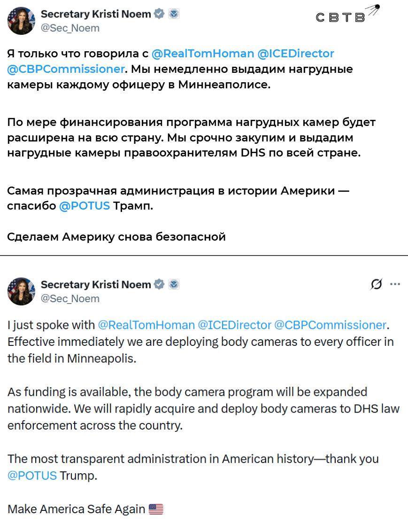408x532 pixels.
Task: Click the Secretary Kristi Noem name in the top tweet
Action: (96, 14)
